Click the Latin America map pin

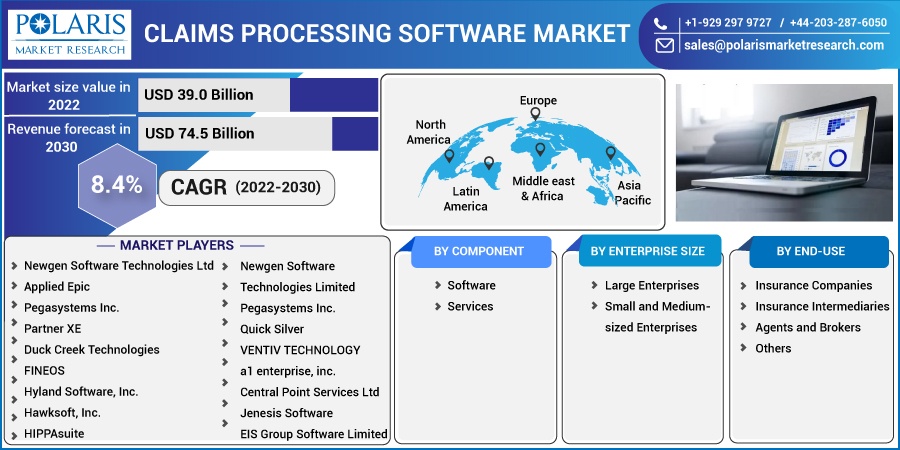click(488, 163)
